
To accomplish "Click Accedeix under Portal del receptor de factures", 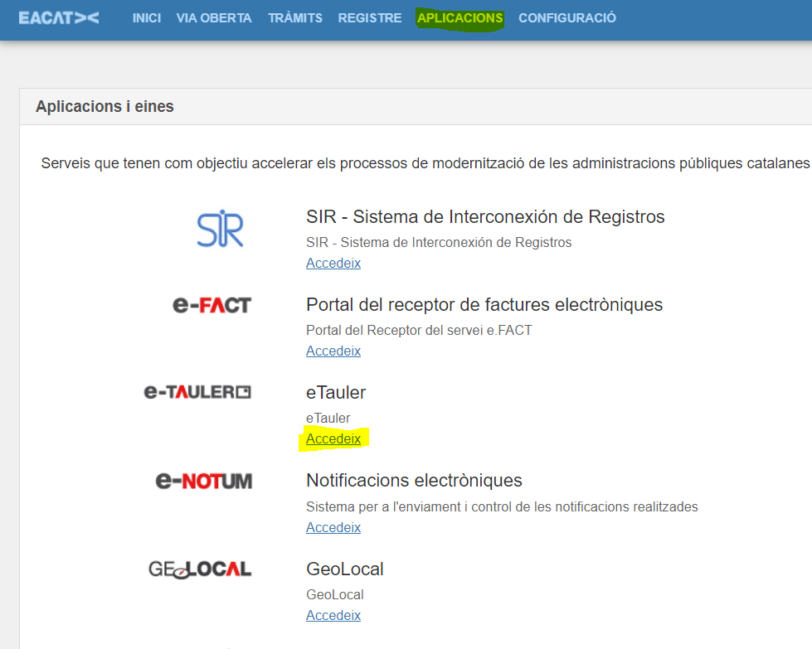I will coord(333,351).
